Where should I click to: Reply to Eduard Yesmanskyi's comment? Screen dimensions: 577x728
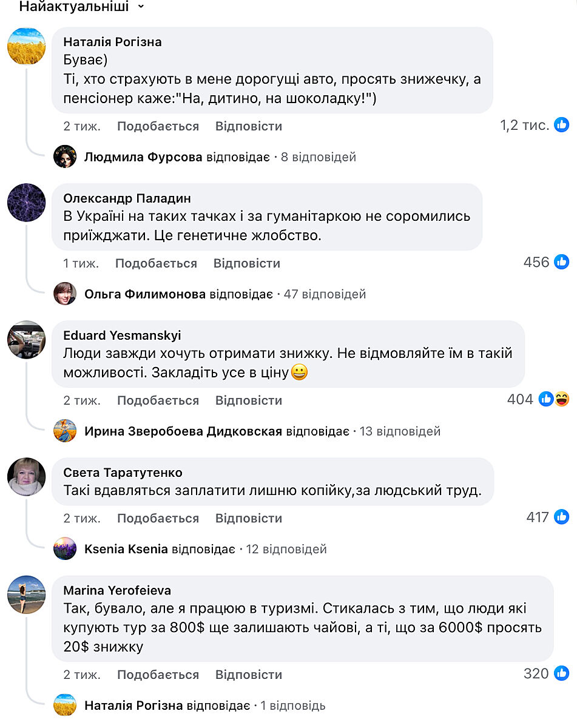[x=249, y=400]
